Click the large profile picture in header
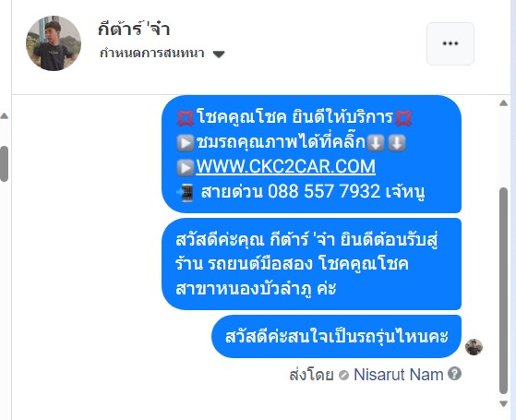The height and width of the screenshot is (420, 516). coord(54,43)
